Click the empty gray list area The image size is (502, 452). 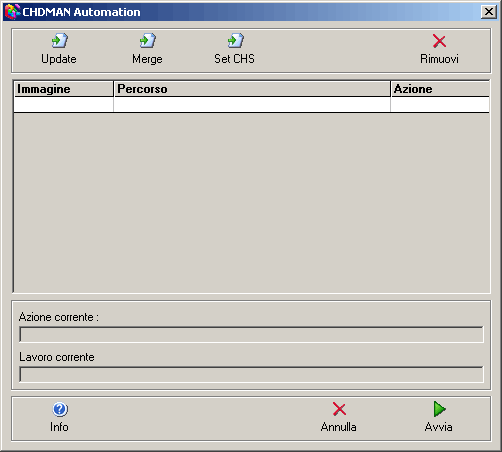(252, 203)
